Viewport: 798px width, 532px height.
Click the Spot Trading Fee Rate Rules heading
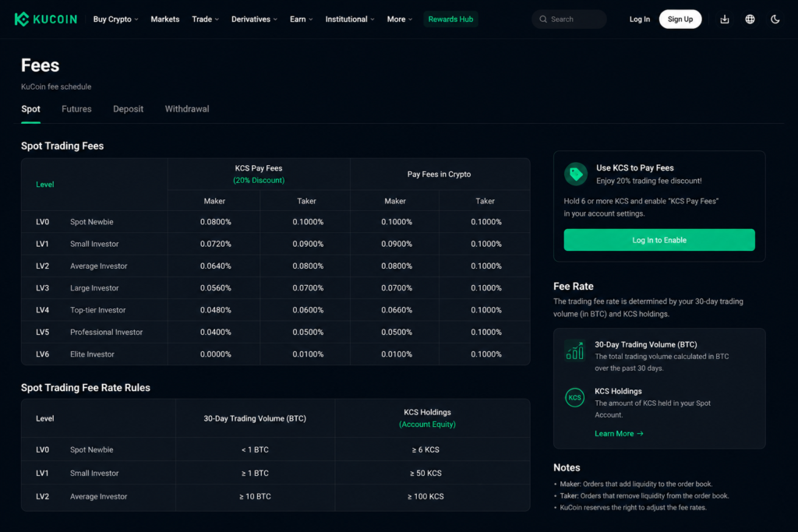86,388
